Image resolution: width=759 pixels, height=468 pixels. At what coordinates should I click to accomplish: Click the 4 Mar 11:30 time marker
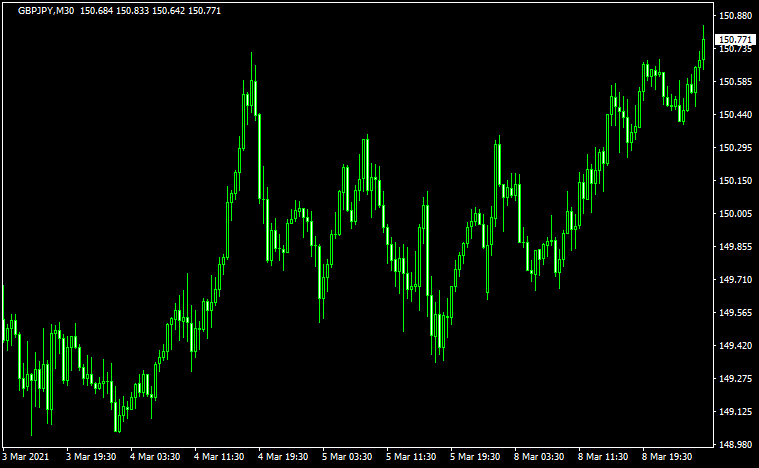point(219,457)
